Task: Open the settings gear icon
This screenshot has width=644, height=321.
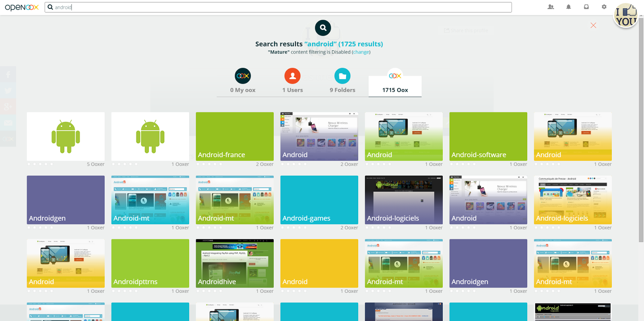Action: click(604, 7)
